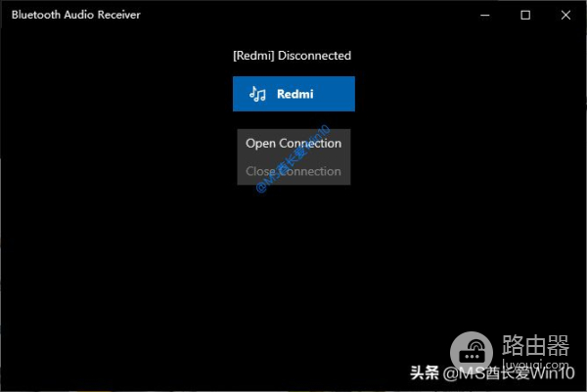Click the greyed Close Connection button

click(293, 171)
